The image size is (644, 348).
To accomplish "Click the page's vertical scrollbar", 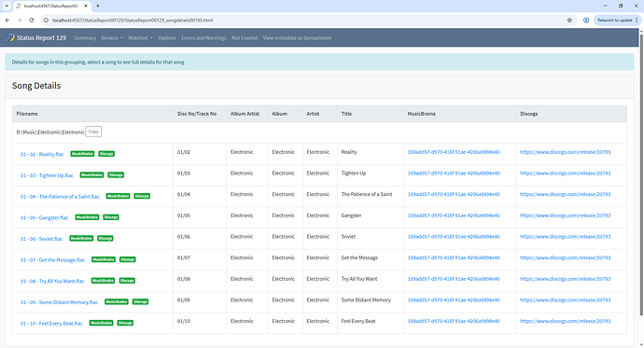I will pyautogui.click(x=641, y=173).
